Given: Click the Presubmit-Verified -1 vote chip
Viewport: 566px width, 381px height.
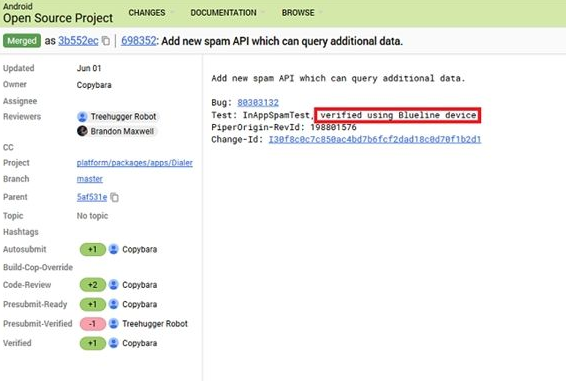Looking at the screenshot, I should (93, 324).
